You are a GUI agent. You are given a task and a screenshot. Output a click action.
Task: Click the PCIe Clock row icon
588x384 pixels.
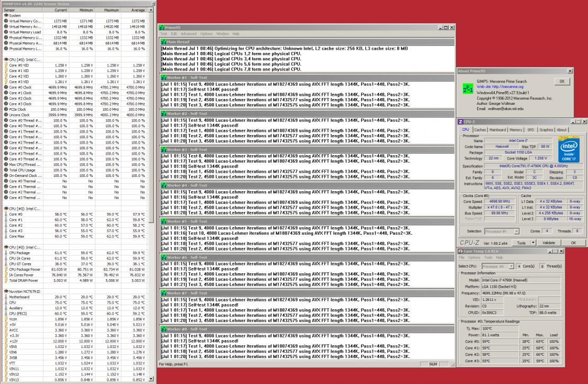pos(6,110)
